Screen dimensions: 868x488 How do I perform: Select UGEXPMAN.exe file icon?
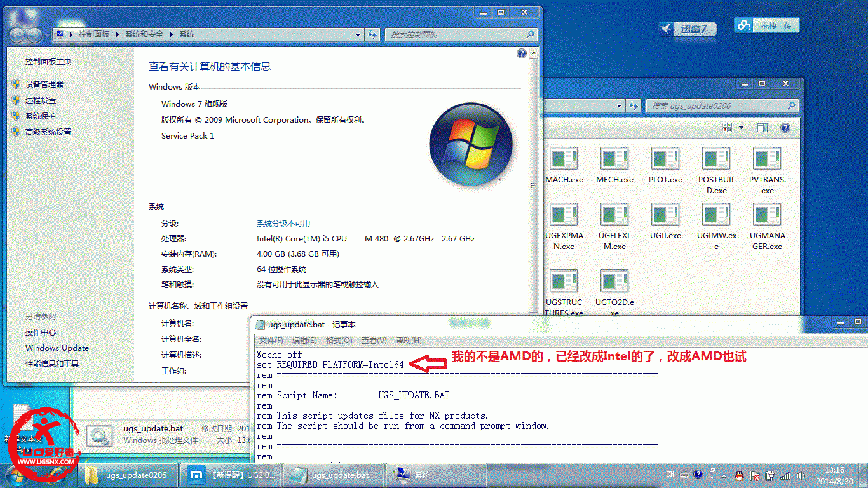(x=564, y=215)
